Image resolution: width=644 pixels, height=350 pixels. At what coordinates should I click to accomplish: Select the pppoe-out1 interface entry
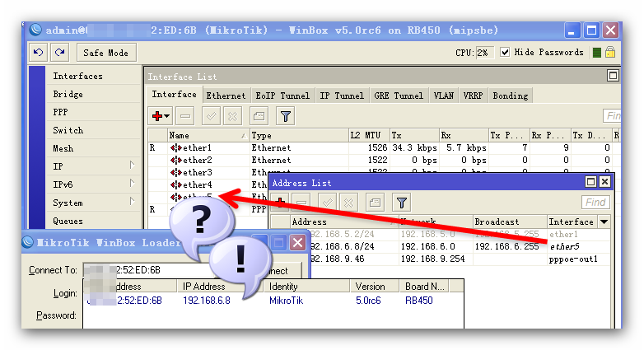click(x=573, y=259)
